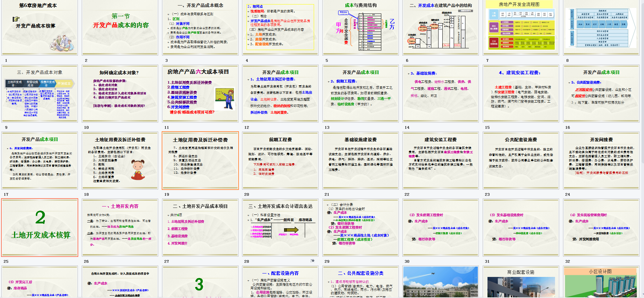Screen dimensions: 644x298
Task: Click slide 14 headed '3、基础设施费'
Action: click(x=441, y=94)
